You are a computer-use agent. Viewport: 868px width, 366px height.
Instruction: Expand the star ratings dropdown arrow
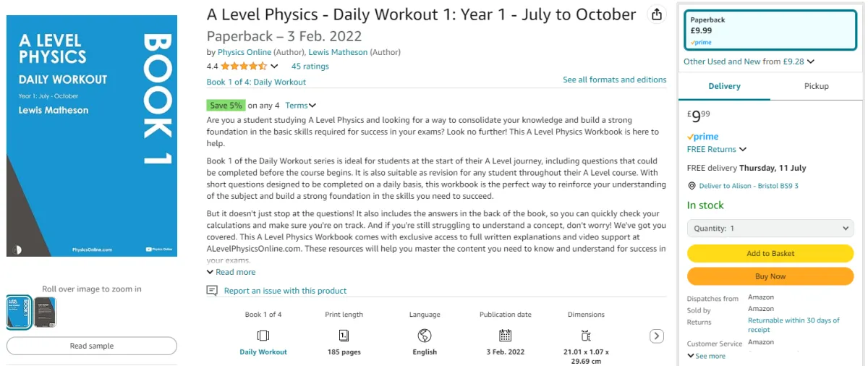(x=274, y=67)
